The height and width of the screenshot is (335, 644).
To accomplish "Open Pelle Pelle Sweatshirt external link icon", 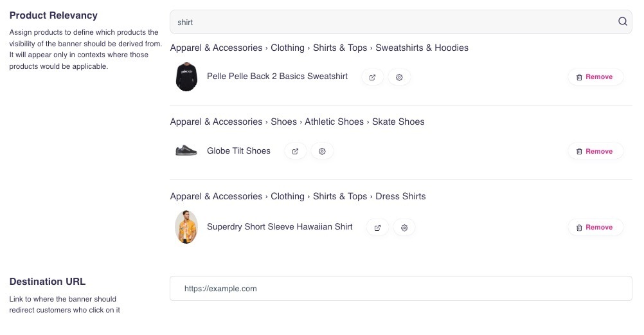I will tap(373, 77).
